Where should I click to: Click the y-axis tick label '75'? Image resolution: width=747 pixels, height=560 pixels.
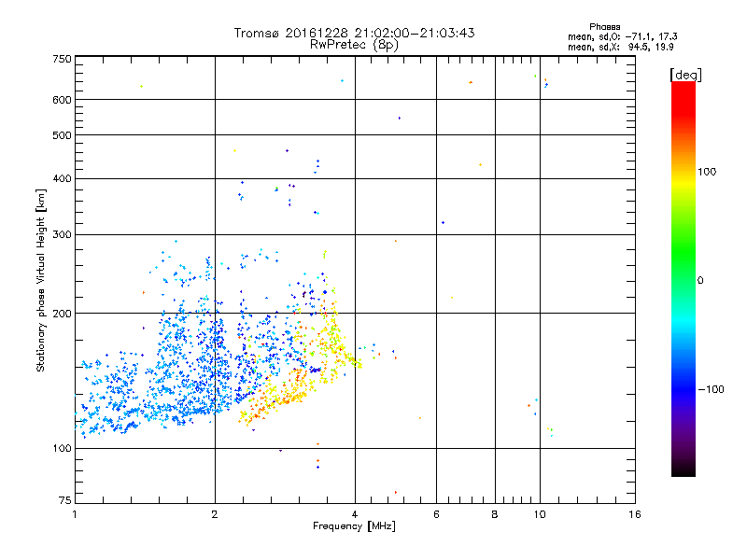65,500
